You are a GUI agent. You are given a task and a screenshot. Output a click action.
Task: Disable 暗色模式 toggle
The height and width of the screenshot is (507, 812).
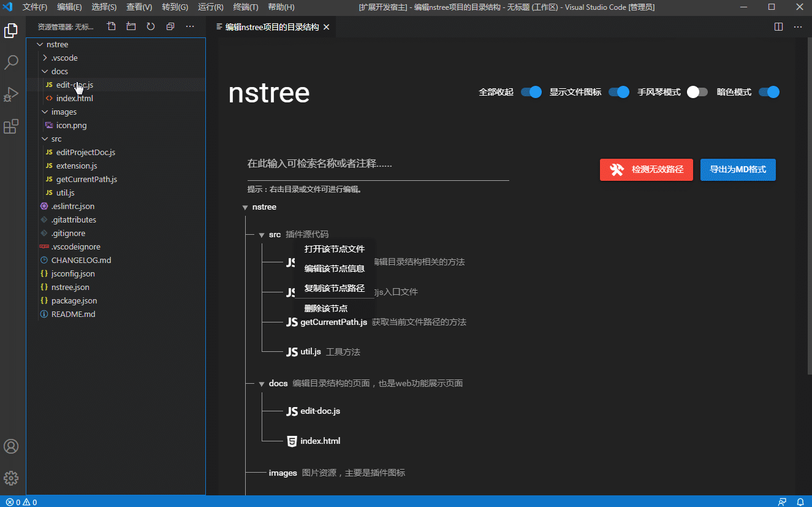pos(768,91)
